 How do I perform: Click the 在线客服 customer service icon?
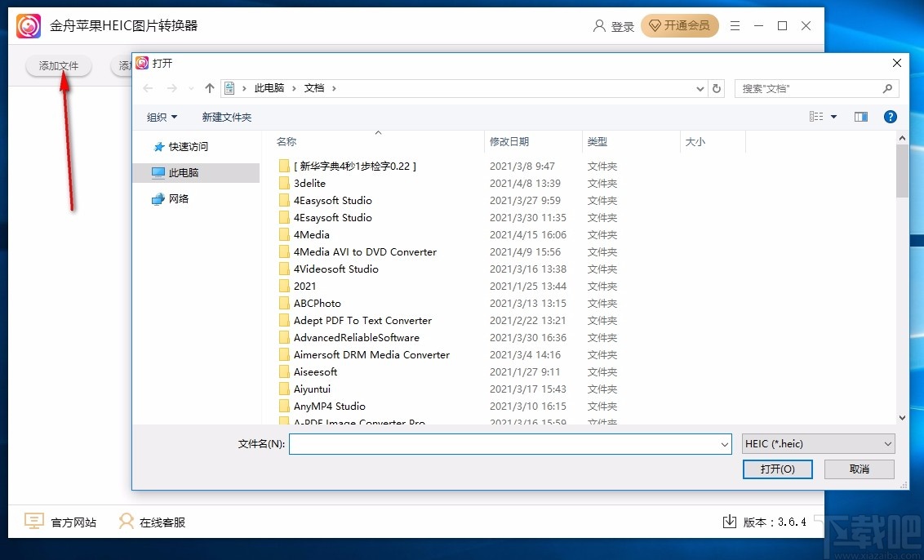(x=125, y=521)
